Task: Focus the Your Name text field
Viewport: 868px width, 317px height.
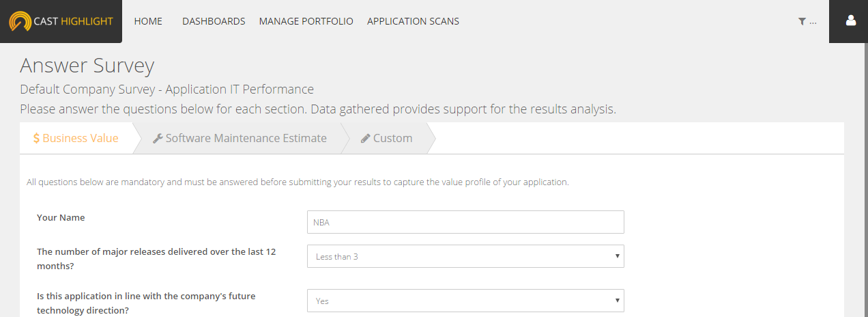Action: pyautogui.click(x=465, y=222)
